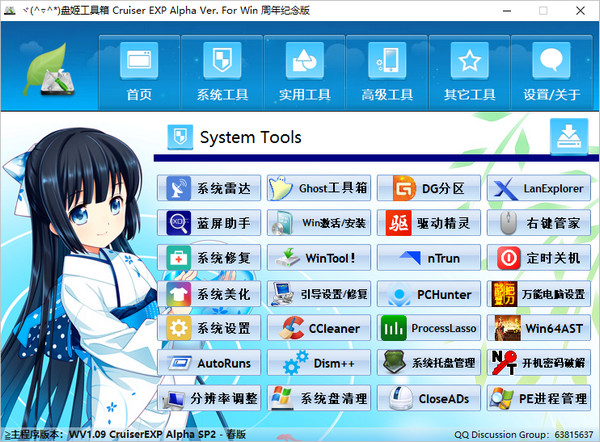Launch 驱动精灵

pos(429,223)
